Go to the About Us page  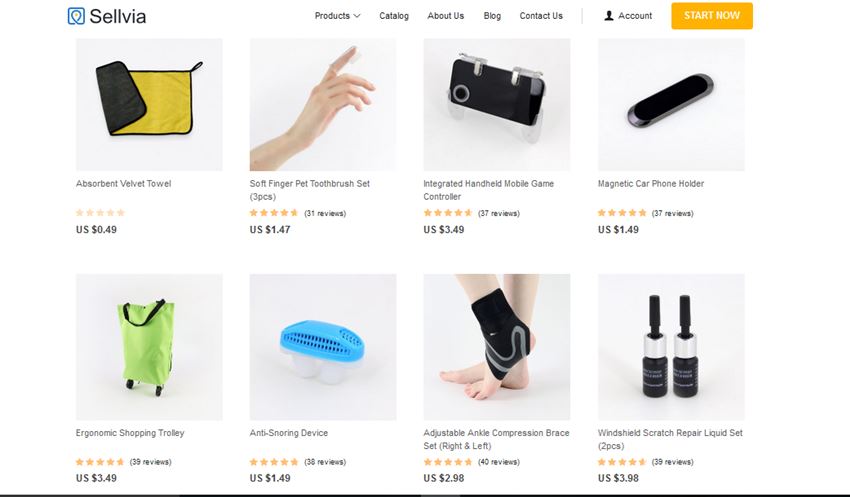pos(446,16)
